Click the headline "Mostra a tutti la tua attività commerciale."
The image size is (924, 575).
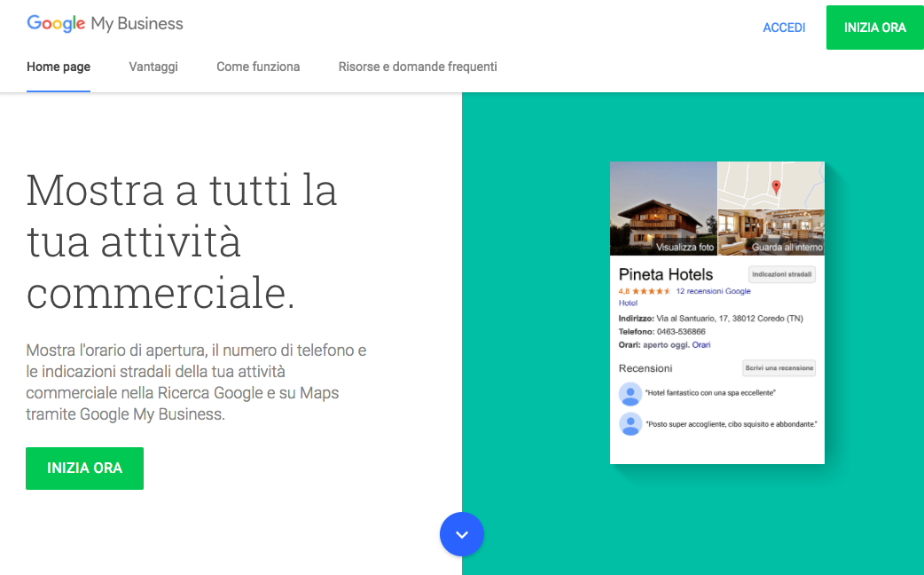(182, 241)
